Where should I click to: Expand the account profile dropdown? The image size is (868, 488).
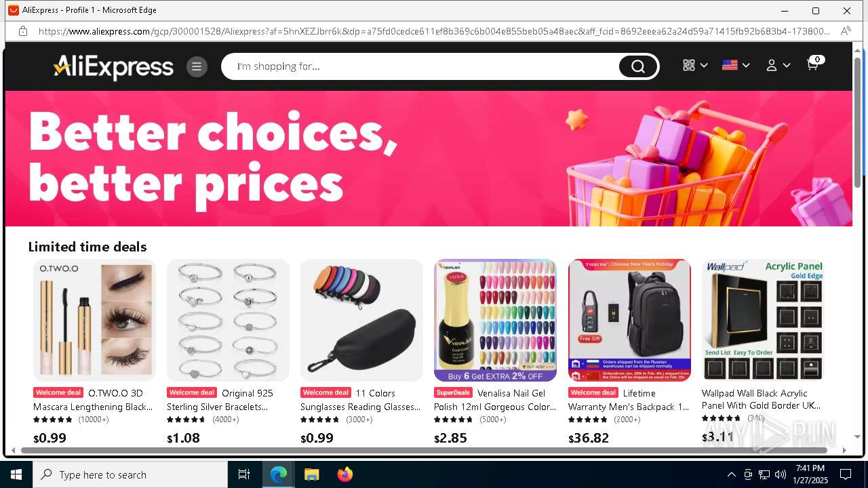click(x=778, y=66)
